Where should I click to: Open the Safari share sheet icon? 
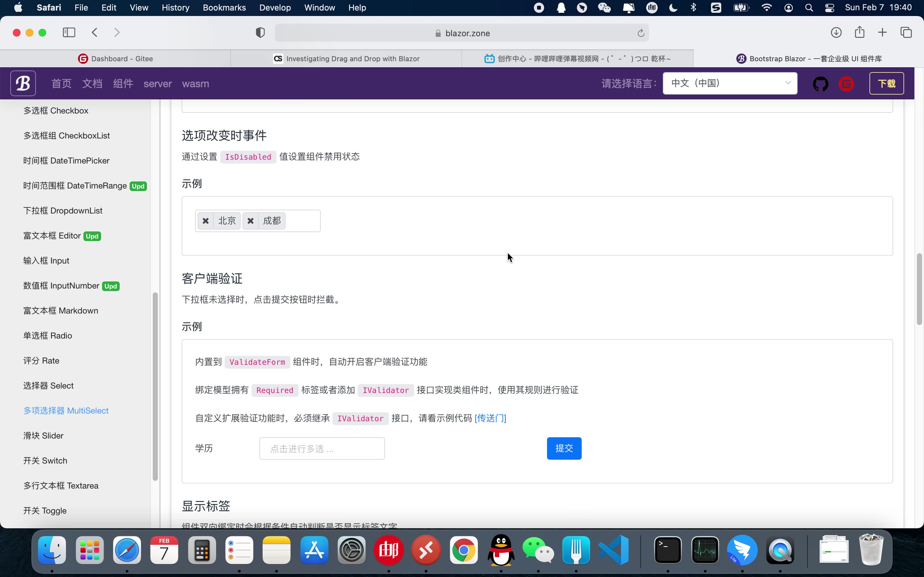859,32
